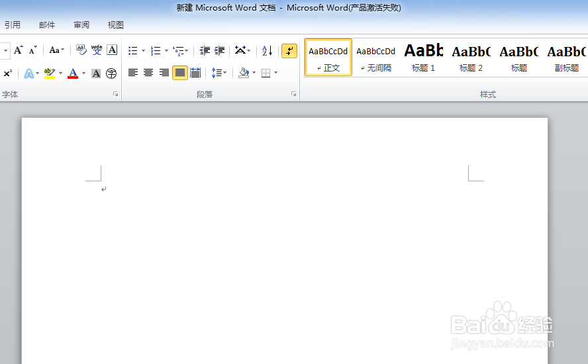Toggle Superscript formatting
Viewport: 588px width, 364px height.
[7, 73]
